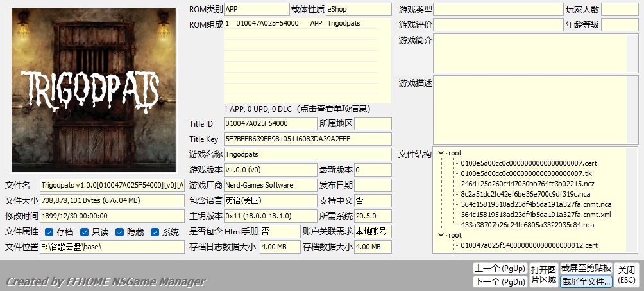
Task: Click 游戏厂商 field Nerd-Games Software
Action: point(270,185)
